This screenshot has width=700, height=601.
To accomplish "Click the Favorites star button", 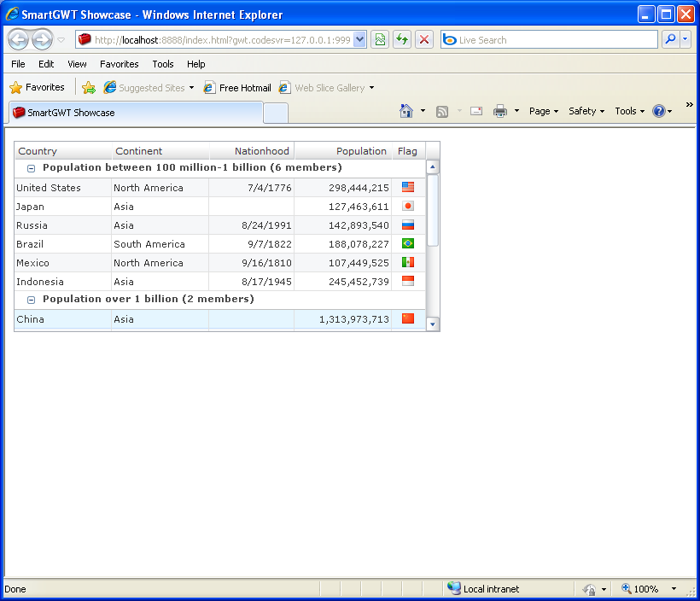I will pyautogui.click(x=37, y=88).
